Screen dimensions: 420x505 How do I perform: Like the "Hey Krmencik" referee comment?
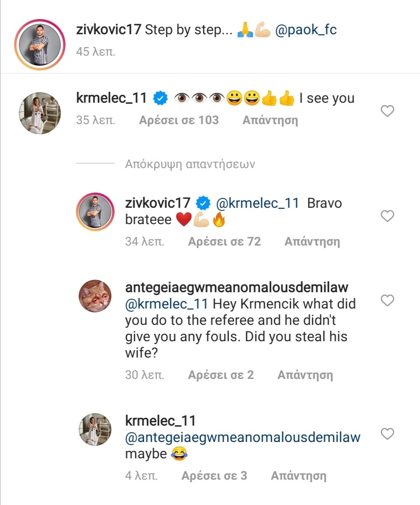pos(387,300)
